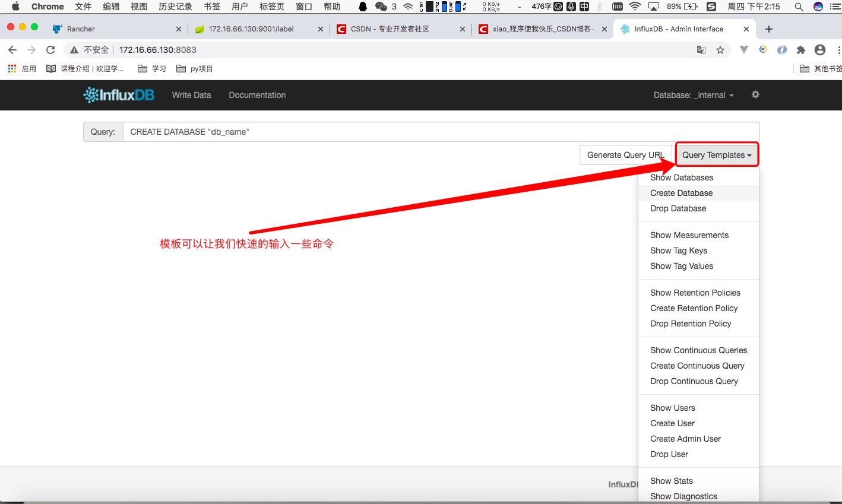Switch to the xiao_程序使我快乐 CSDN博客 tab
This screenshot has width=842, height=504.
[543, 29]
